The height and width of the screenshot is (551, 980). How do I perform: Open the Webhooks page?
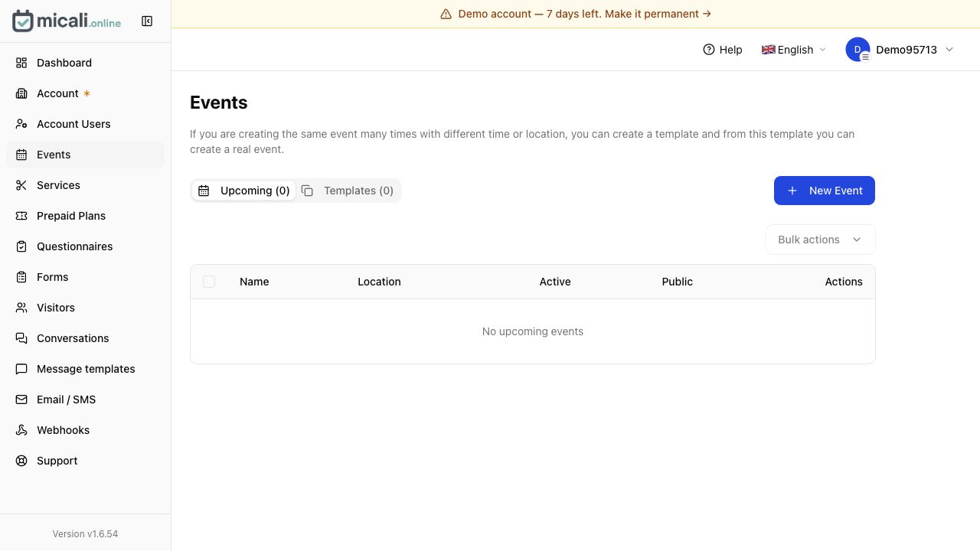pyautogui.click(x=85, y=430)
